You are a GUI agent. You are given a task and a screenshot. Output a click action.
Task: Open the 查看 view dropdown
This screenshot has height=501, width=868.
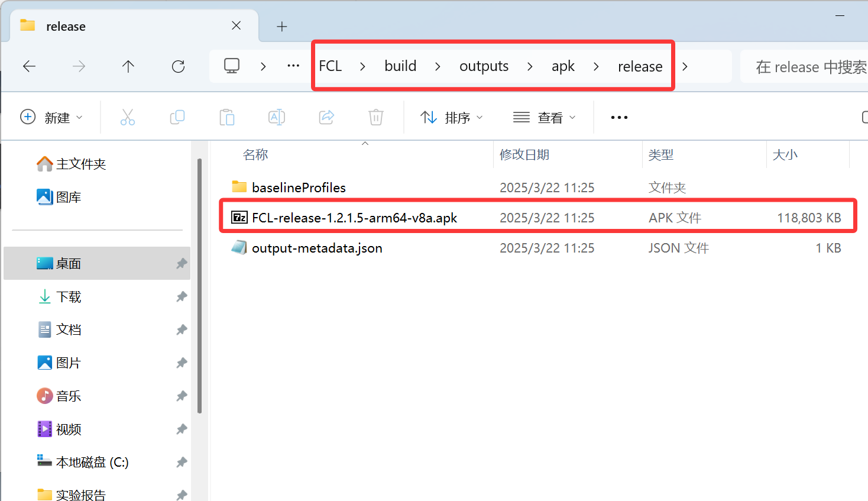pyautogui.click(x=545, y=118)
